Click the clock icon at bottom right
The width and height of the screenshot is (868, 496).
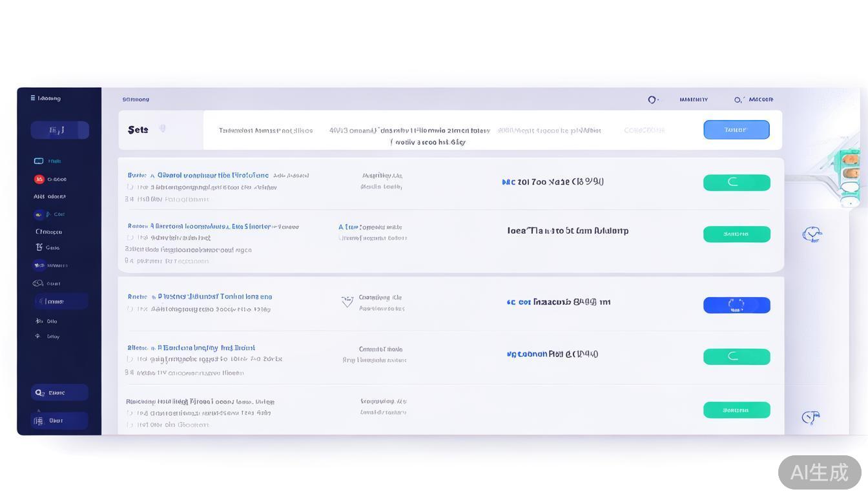(x=811, y=418)
